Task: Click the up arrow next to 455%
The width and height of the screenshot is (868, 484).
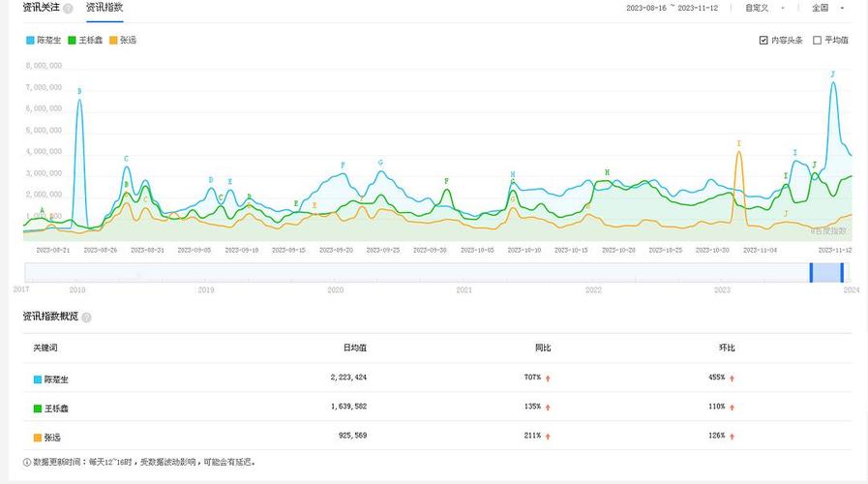Action: tap(732, 378)
